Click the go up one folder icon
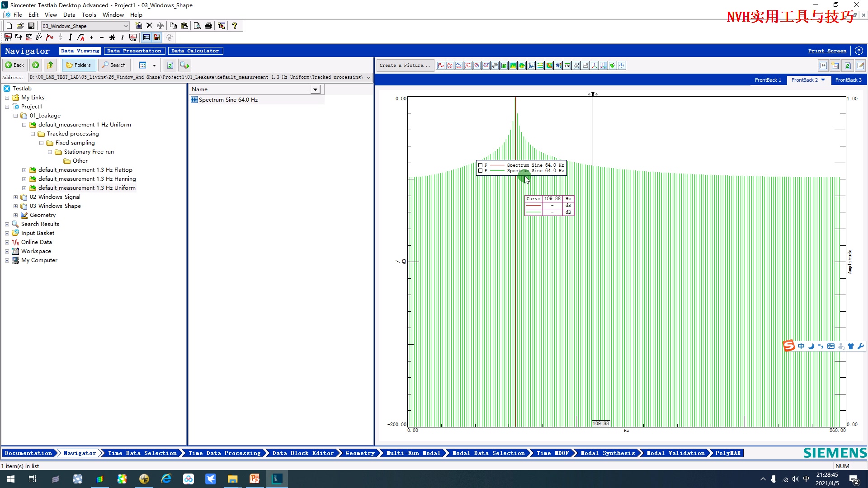 pos(50,65)
